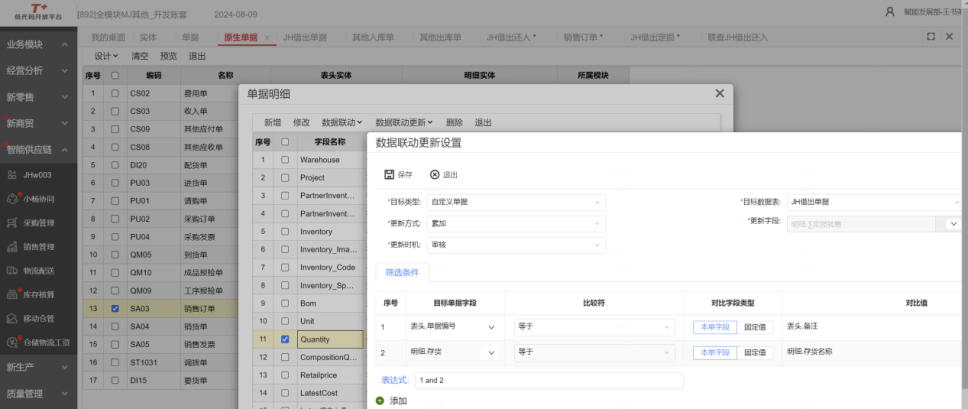Expand the 更新字段 dropdown arrow
Viewport: 968px width, 409px height.
(x=953, y=224)
